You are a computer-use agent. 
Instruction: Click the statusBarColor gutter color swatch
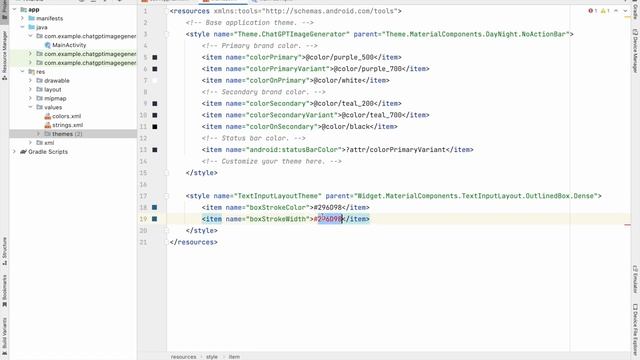pos(155,150)
